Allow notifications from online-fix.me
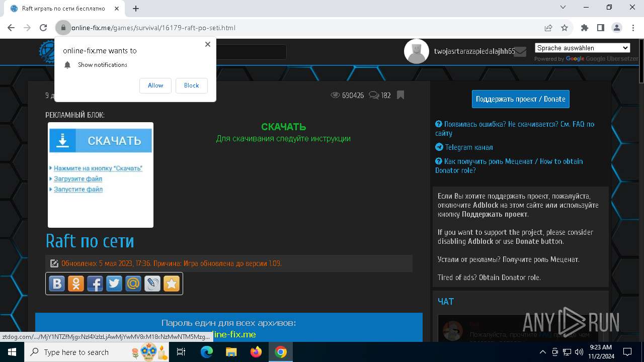 point(155,85)
